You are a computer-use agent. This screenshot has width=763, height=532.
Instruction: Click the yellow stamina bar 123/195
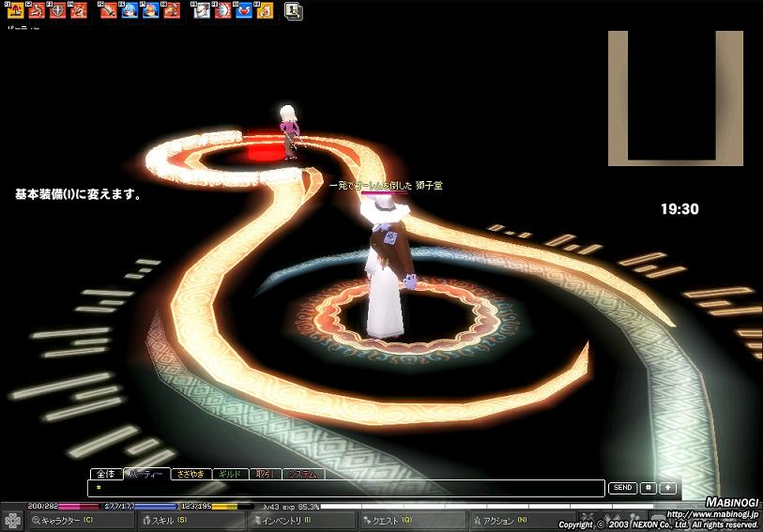tap(217, 507)
